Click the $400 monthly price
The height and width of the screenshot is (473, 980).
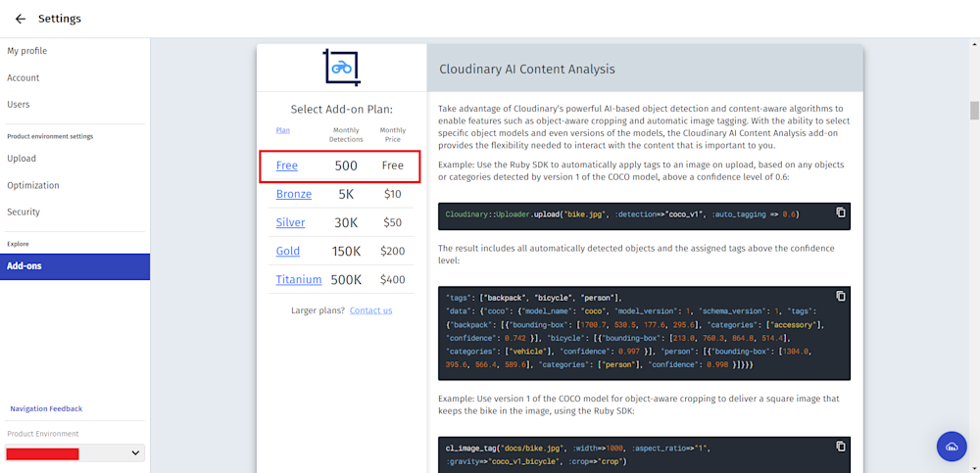click(x=393, y=280)
